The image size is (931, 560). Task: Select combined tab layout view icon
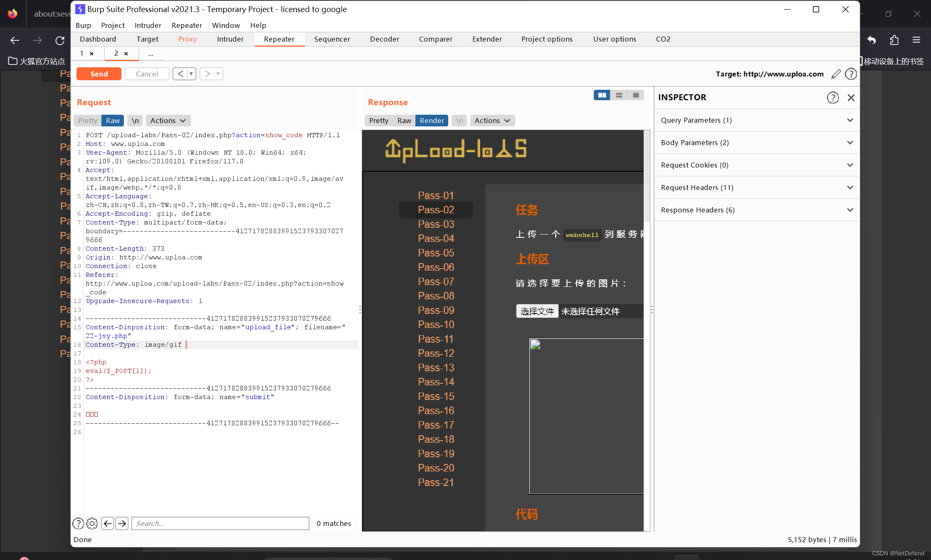(636, 95)
